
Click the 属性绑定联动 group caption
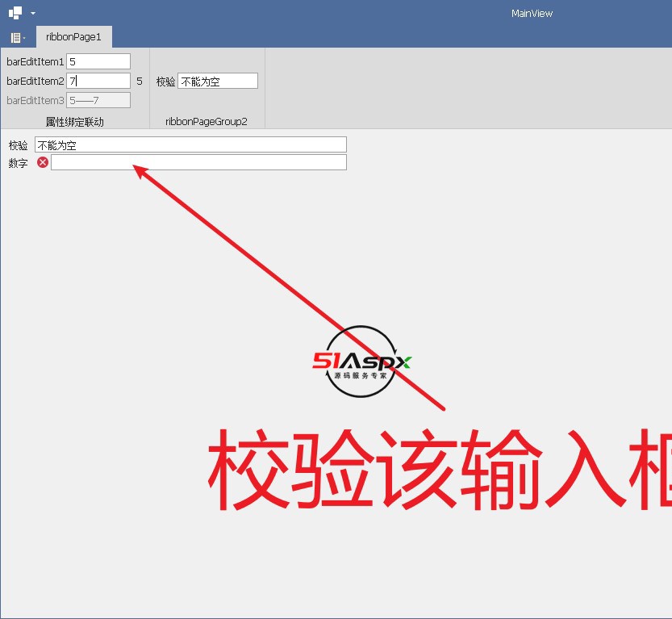click(x=74, y=122)
